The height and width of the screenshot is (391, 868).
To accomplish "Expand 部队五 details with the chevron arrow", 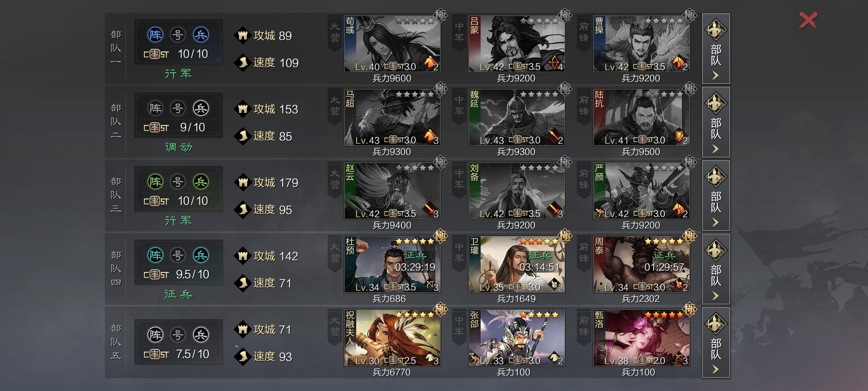I will coord(715,370).
